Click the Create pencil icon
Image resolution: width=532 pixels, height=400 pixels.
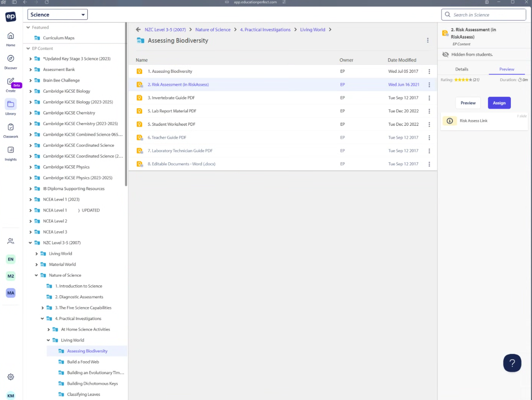coord(11,82)
